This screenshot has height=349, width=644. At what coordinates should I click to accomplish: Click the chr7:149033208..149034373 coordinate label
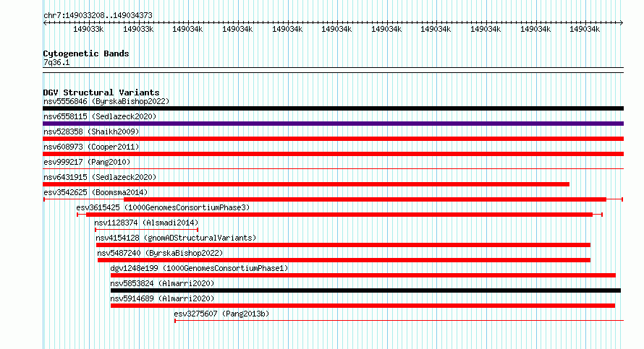pos(98,15)
